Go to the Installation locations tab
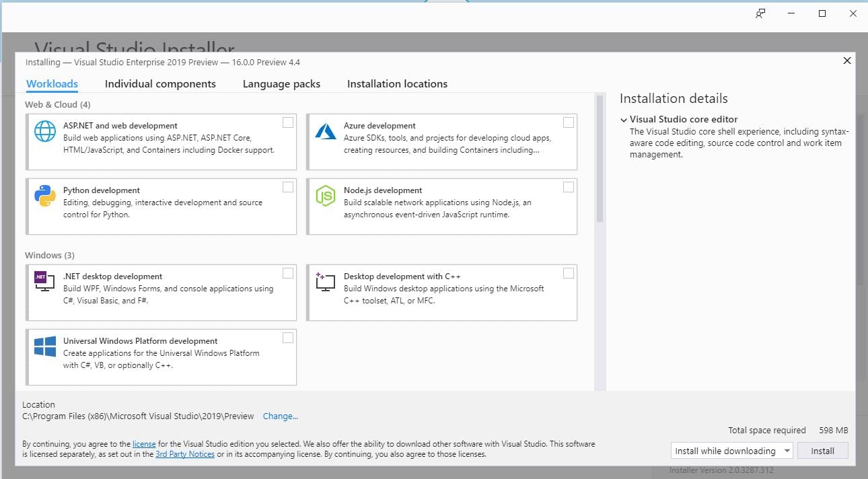This screenshot has width=868, height=479. coord(397,84)
